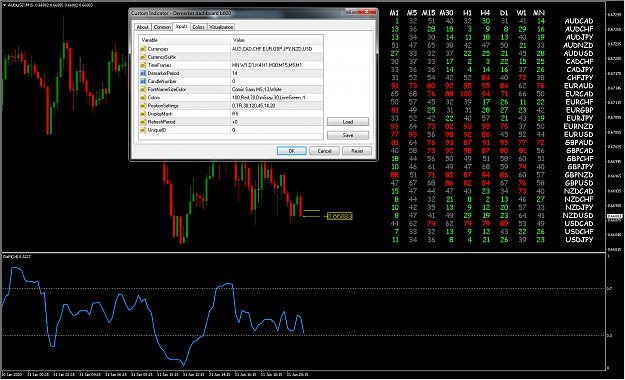The image size is (625, 380).
Task: Select the Inputs tab
Action: tap(181, 26)
